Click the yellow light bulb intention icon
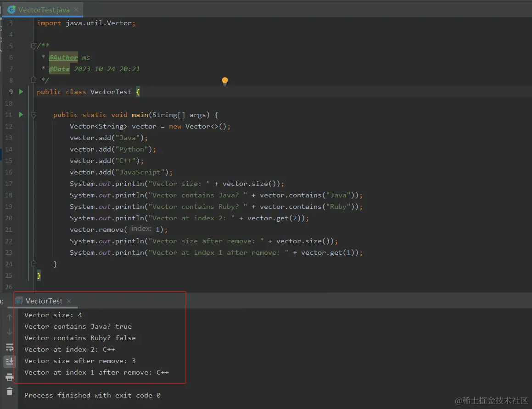Viewport: 532px width, 409px height. (x=224, y=81)
